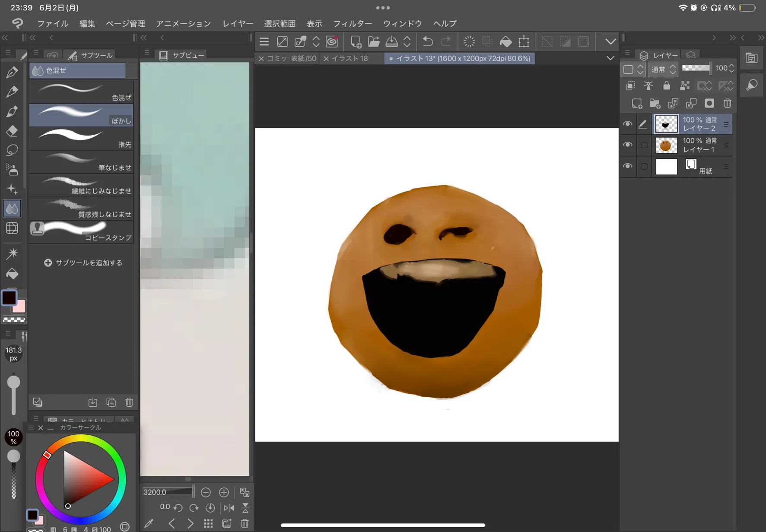Expand the command bar overflow chevron
Screen dimensions: 766x532
610,41
